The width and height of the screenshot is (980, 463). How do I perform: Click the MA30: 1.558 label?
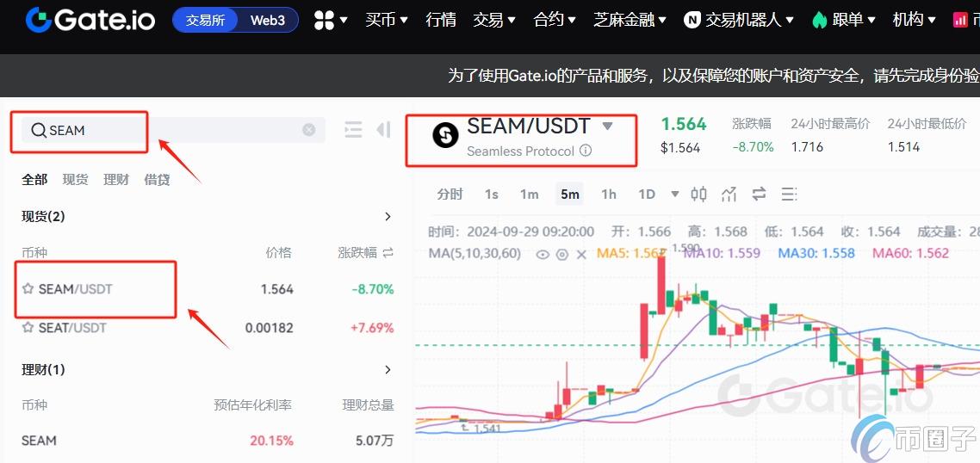(x=816, y=253)
